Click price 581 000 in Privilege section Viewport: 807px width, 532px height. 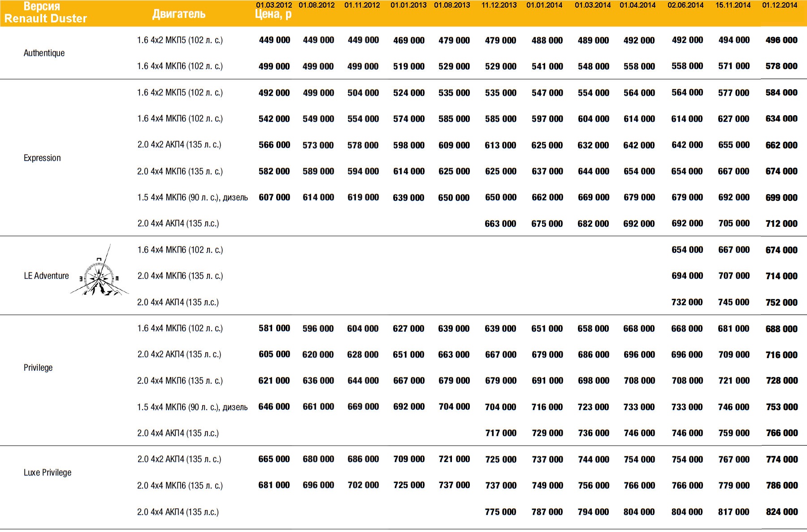tap(274, 328)
